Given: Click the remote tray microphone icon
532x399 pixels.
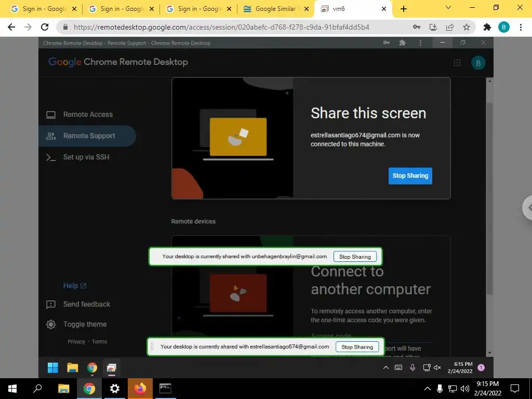Looking at the screenshot, I should coord(413,367).
